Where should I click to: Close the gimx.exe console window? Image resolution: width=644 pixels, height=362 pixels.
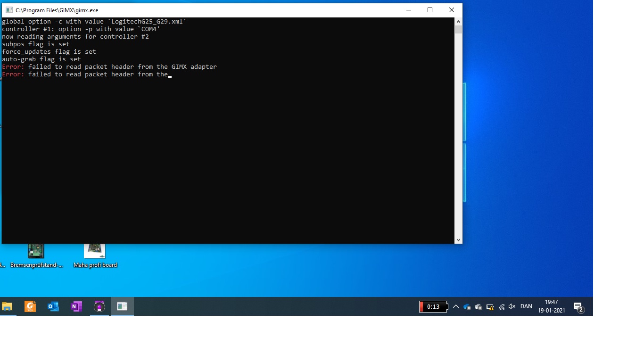coord(452,10)
